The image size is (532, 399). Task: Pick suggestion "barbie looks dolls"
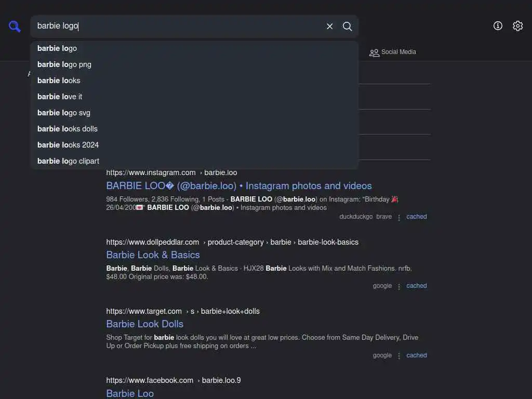click(194, 129)
